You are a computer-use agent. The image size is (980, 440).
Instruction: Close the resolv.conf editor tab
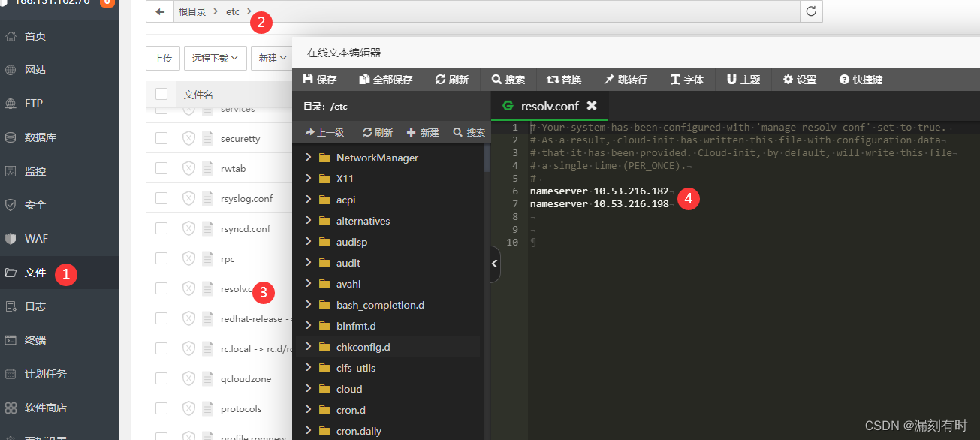coord(592,106)
